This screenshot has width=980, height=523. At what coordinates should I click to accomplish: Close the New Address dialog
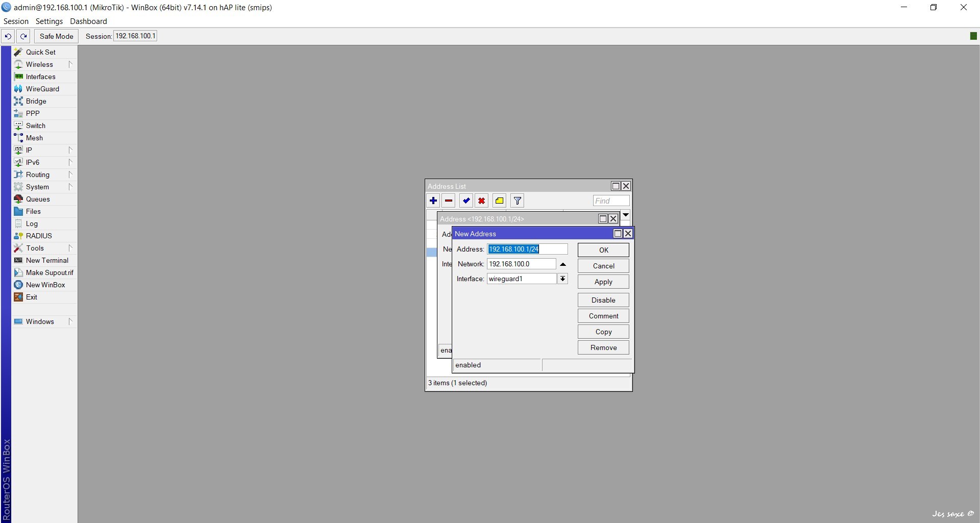[628, 233]
